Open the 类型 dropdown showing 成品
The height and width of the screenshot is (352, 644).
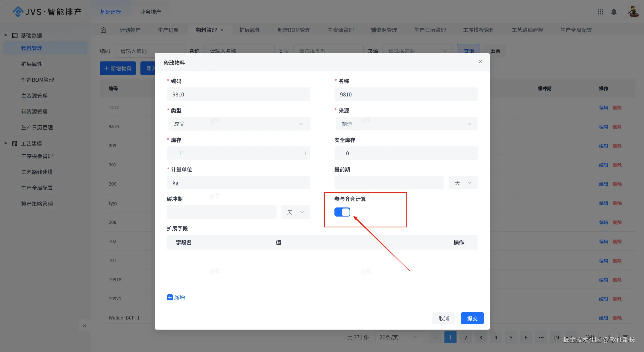pyautogui.click(x=239, y=124)
